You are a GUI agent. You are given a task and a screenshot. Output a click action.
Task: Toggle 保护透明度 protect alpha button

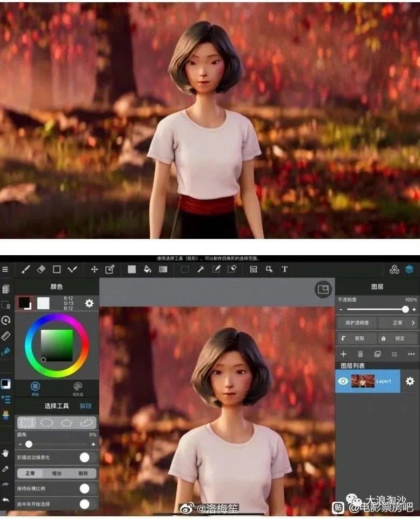coord(357,323)
